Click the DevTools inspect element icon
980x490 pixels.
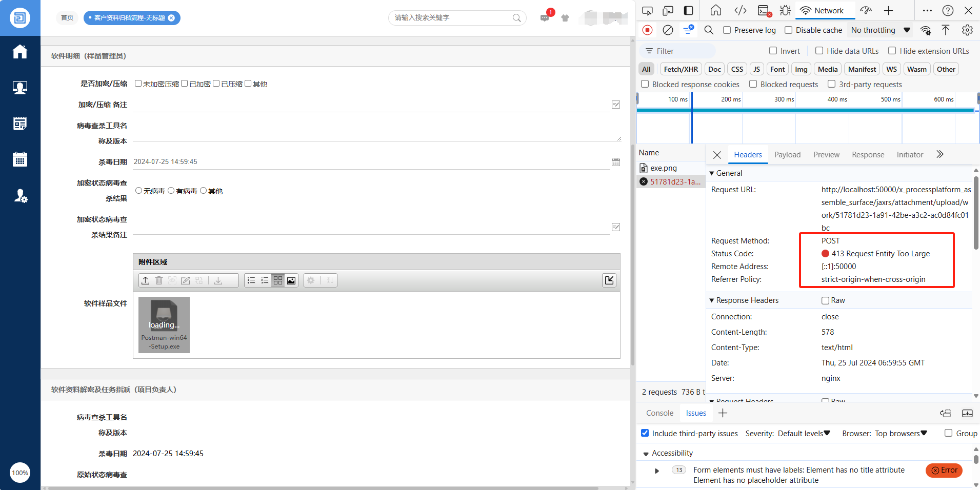point(648,11)
